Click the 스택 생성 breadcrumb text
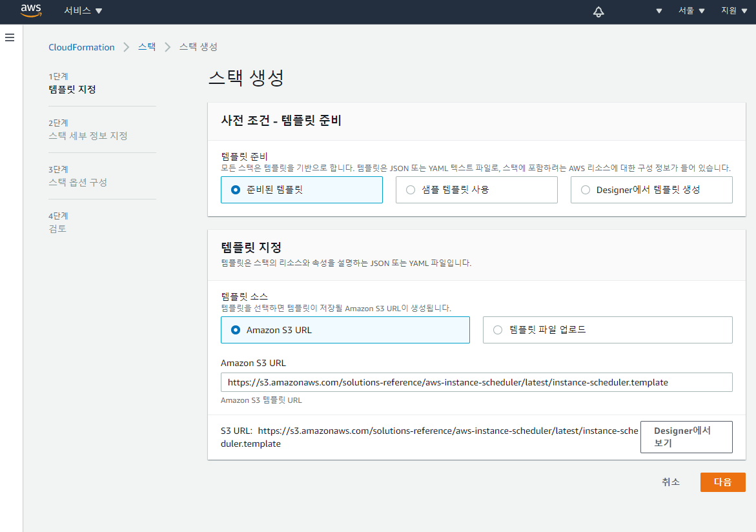This screenshot has height=532, width=756. click(198, 46)
